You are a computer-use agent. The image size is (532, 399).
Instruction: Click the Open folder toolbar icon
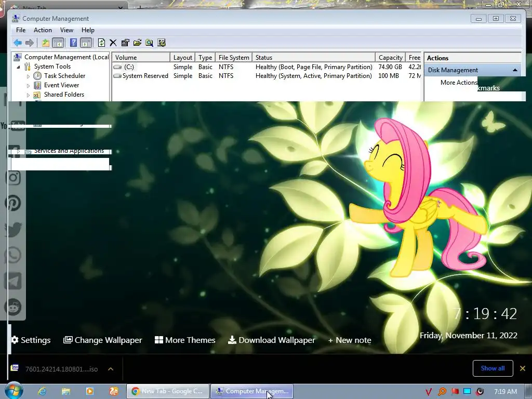point(137,43)
